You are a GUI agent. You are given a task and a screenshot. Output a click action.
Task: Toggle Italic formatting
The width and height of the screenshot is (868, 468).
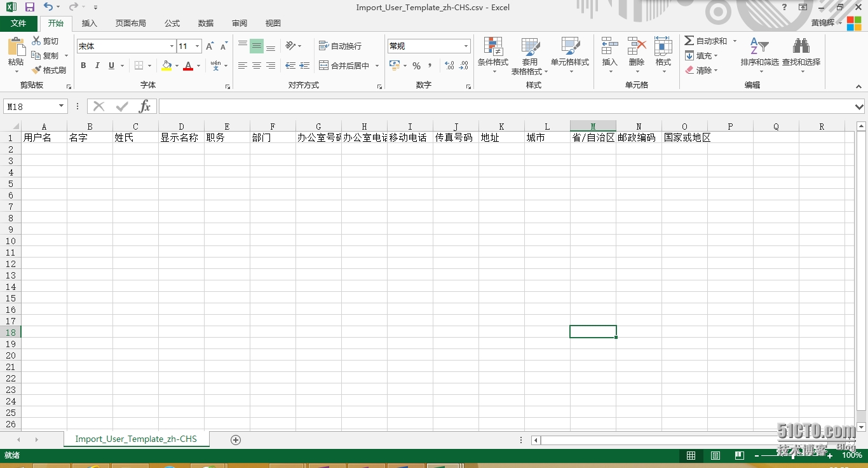pyautogui.click(x=97, y=65)
